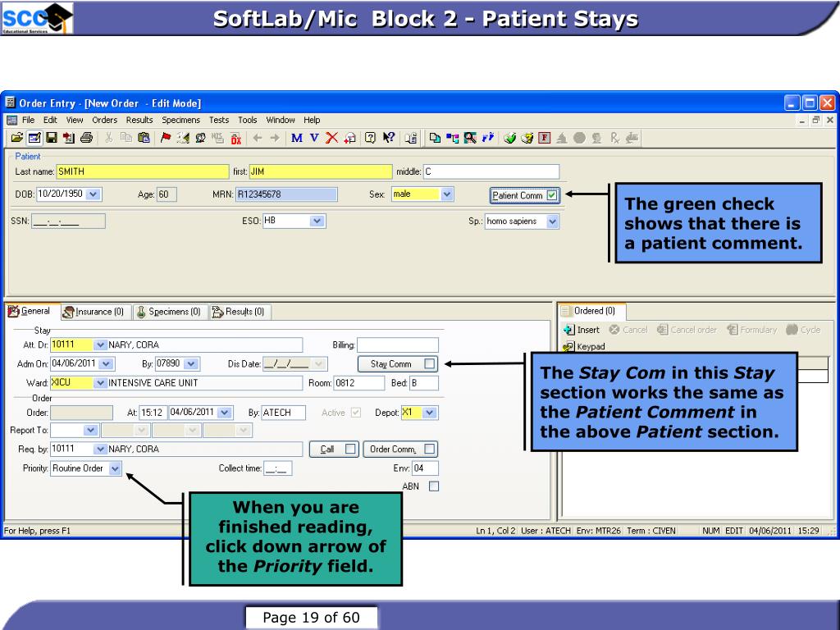The height and width of the screenshot is (630, 840).
Task: Open the Depot dropdown
Action: [x=430, y=413]
